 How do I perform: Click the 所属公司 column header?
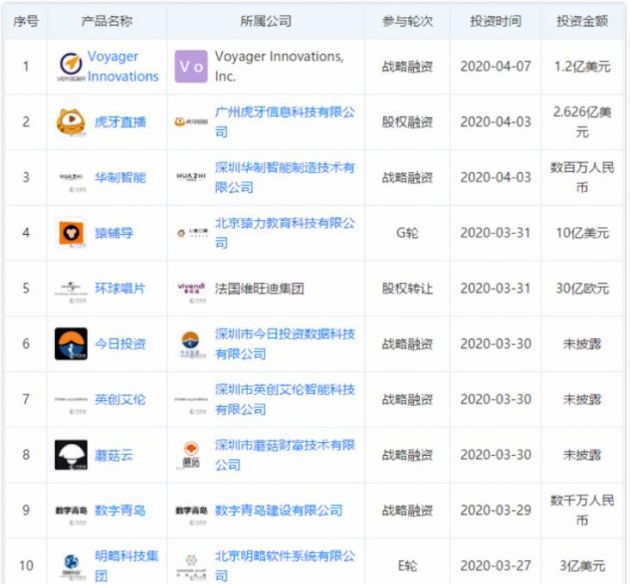click(x=266, y=21)
